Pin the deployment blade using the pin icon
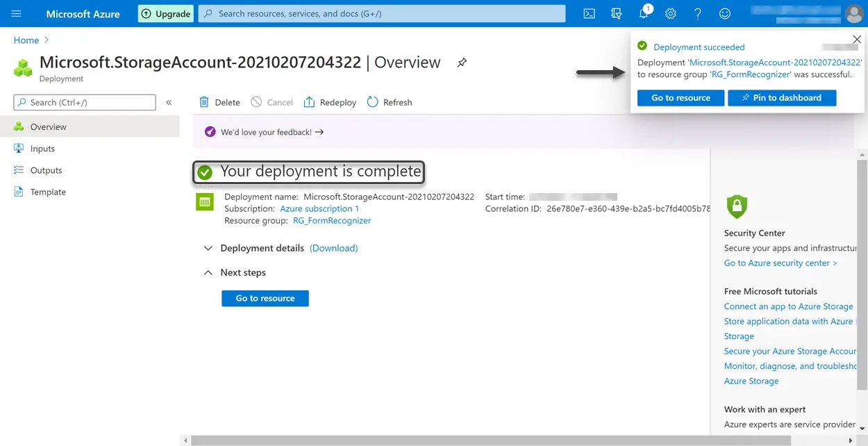This screenshot has width=868, height=446. point(462,63)
